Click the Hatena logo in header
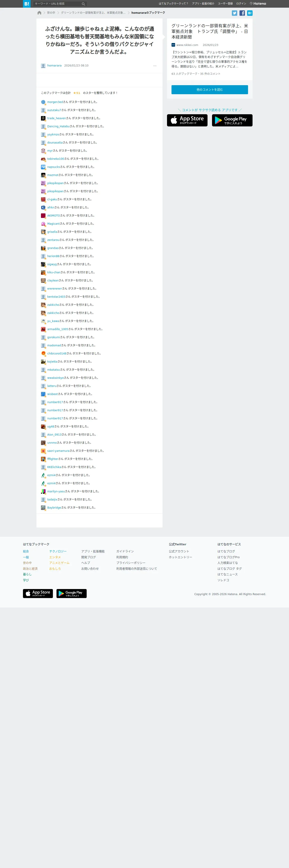 (258, 4)
